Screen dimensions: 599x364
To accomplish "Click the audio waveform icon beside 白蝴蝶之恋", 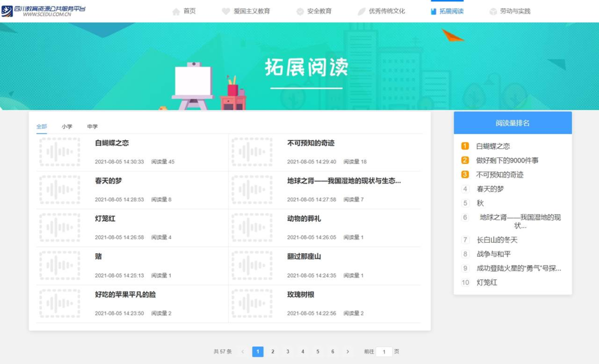I will pyautogui.click(x=60, y=152).
